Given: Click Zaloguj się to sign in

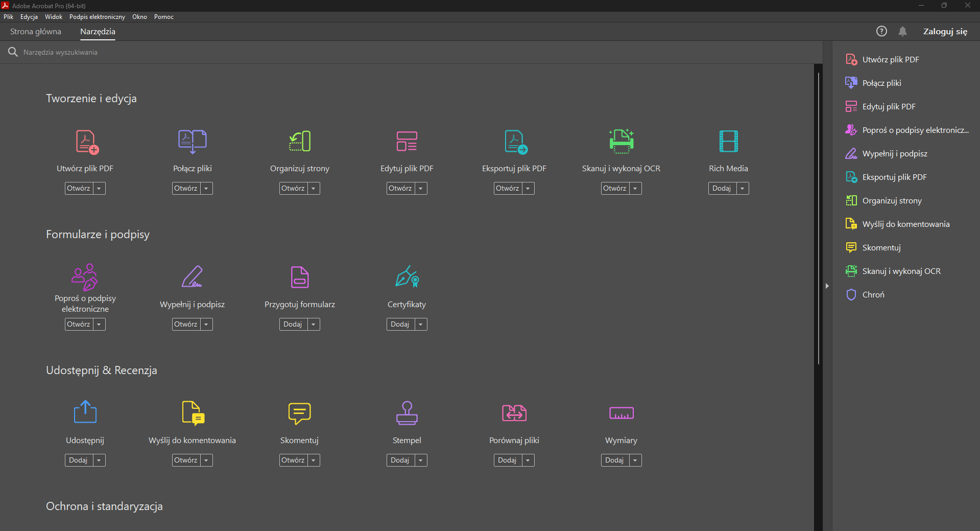Looking at the screenshot, I should [x=945, y=32].
